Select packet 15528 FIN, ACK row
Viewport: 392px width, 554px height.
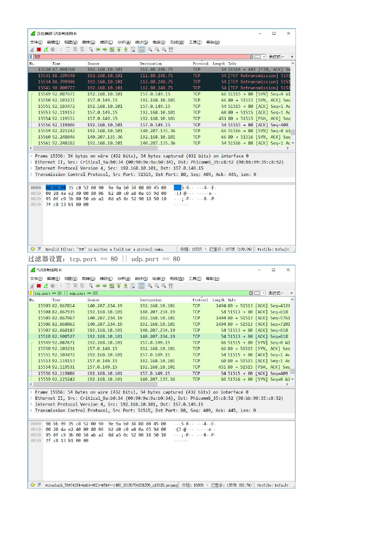(159, 69)
